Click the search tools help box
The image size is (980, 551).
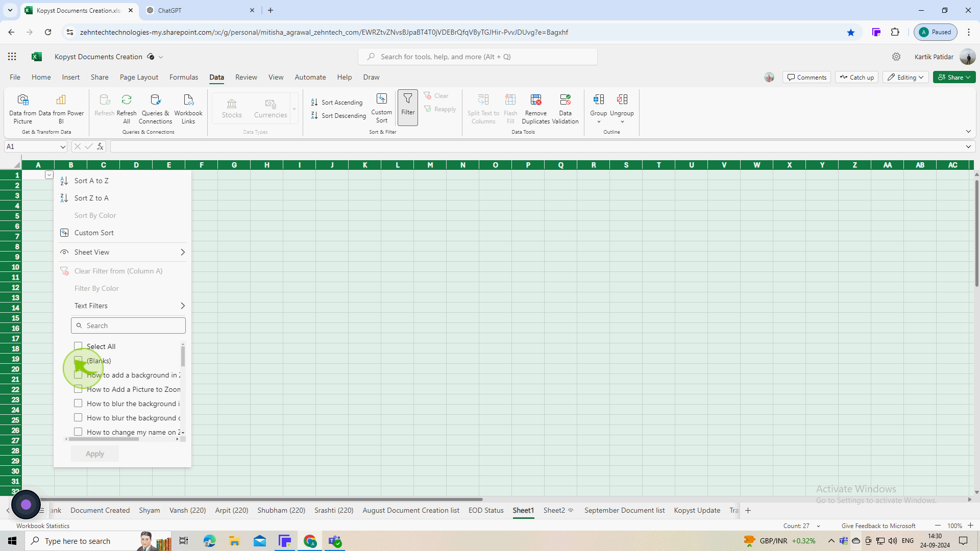(x=478, y=57)
